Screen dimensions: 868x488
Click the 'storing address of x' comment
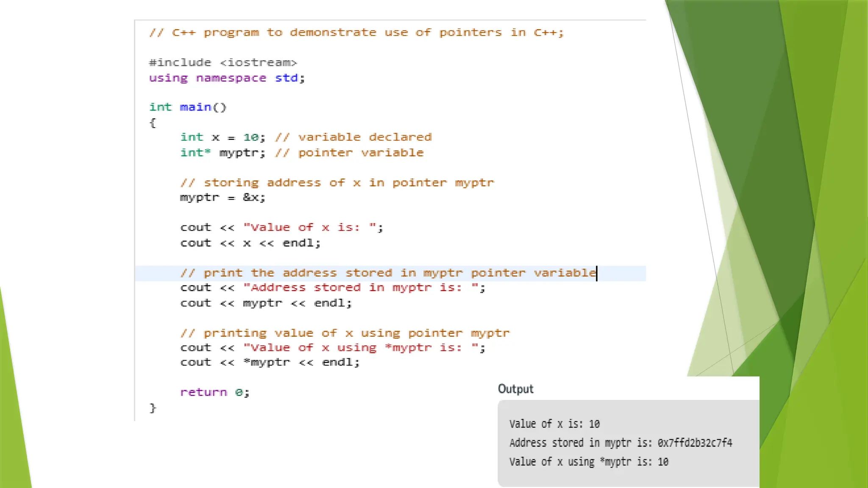[x=337, y=183]
